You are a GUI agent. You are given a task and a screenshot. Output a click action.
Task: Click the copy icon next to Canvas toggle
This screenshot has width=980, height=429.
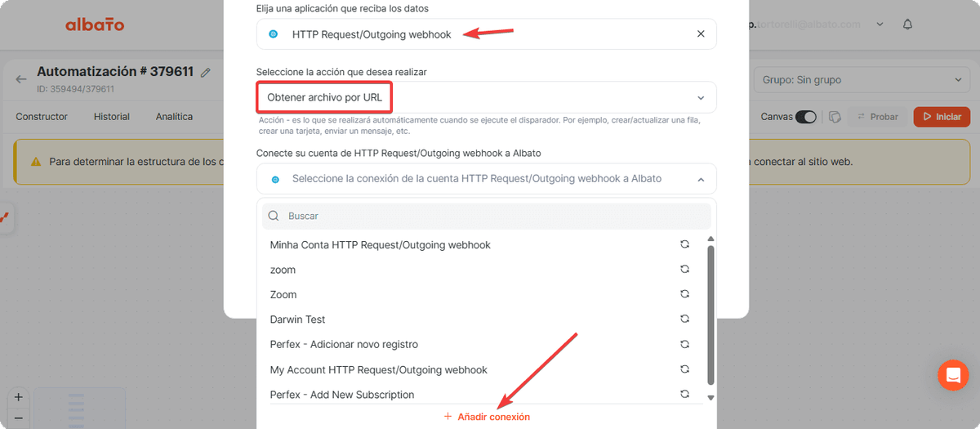(835, 117)
